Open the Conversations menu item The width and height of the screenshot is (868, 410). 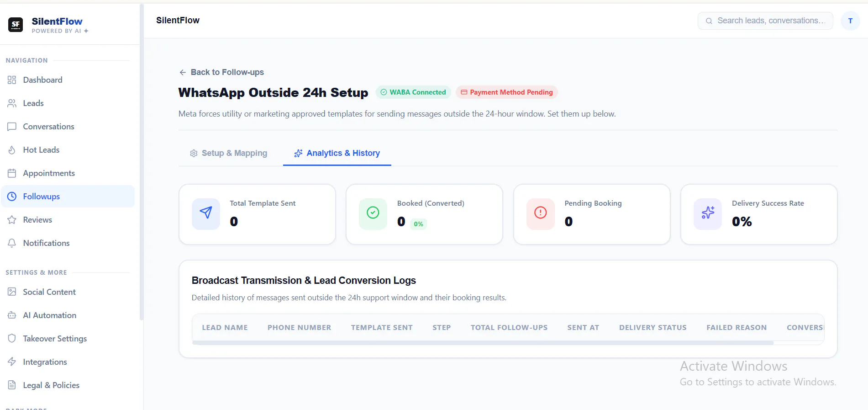tap(68, 127)
